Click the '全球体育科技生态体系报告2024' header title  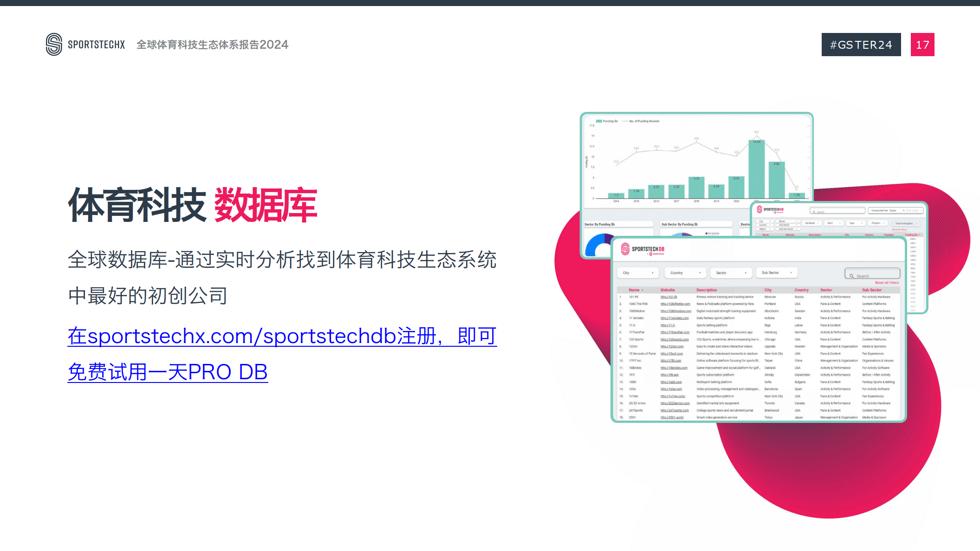point(212,45)
